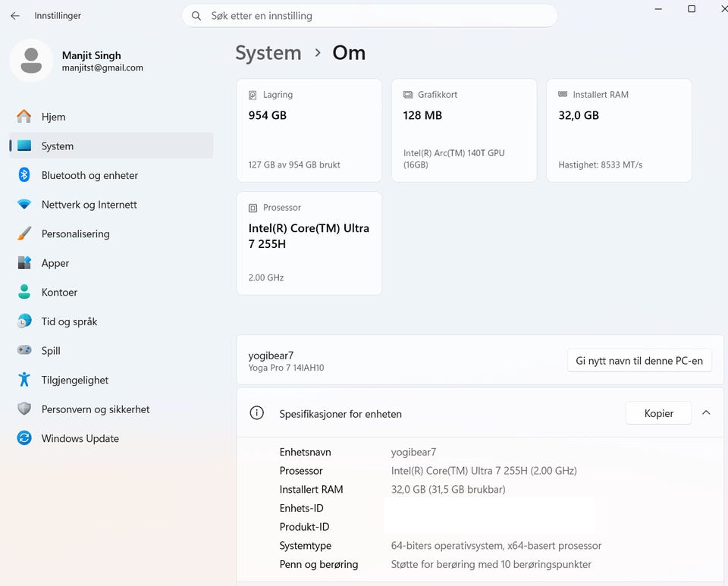Image resolution: width=728 pixels, height=586 pixels.
Task: Click the Hjem house icon
Action: tap(24, 117)
